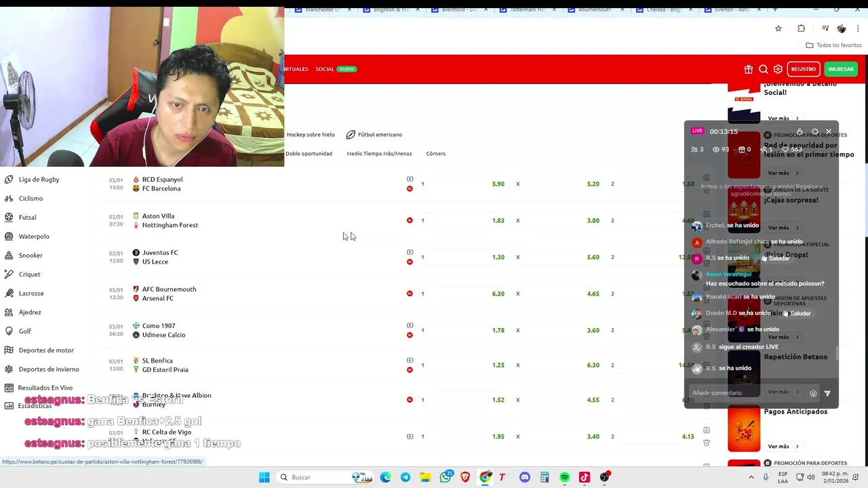
Task: Open the SL Benfica vs GD Estoril Praia match
Action: (x=165, y=365)
